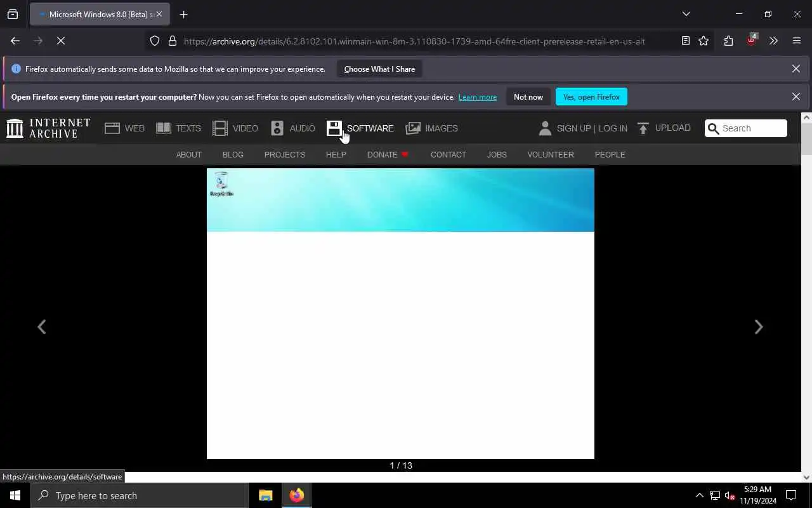Open the SOFTWARE media section

tap(360, 128)
